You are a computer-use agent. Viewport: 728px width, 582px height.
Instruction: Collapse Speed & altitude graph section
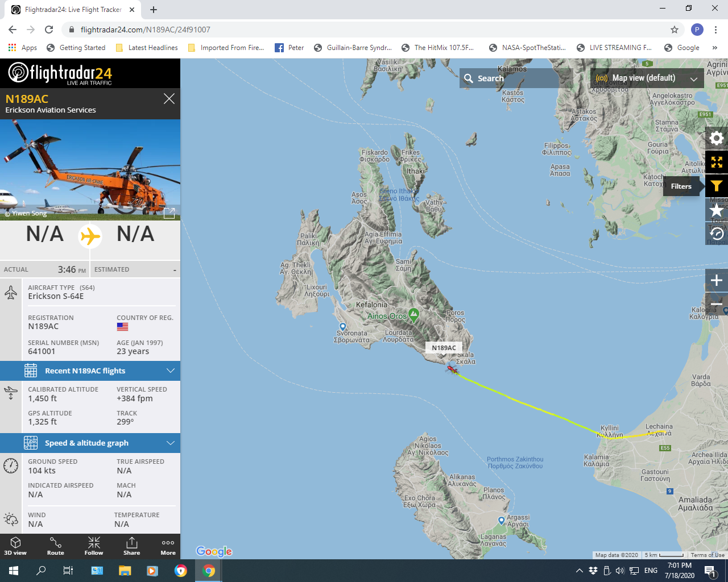(90, 443)
